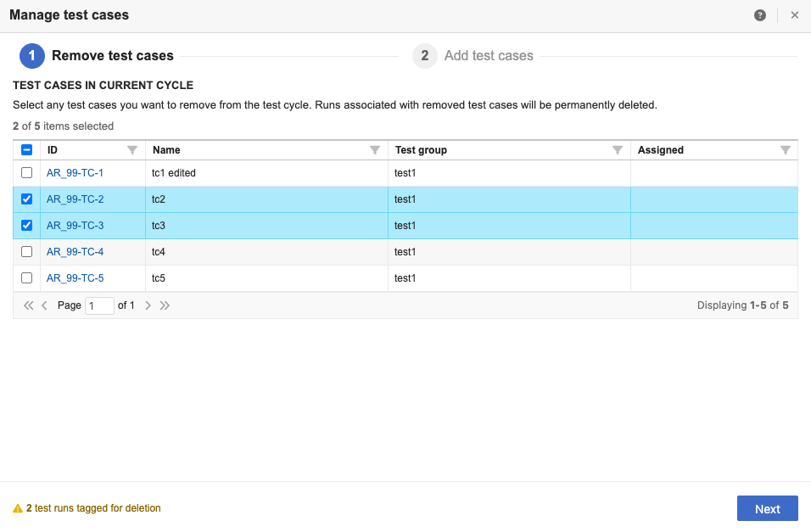Click the Next button
Screen dimensions: 811x532
[x=767, y=508]
